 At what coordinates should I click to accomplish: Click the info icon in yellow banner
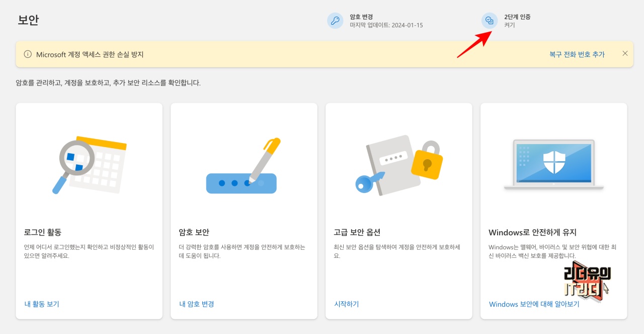tap(28, 54)
